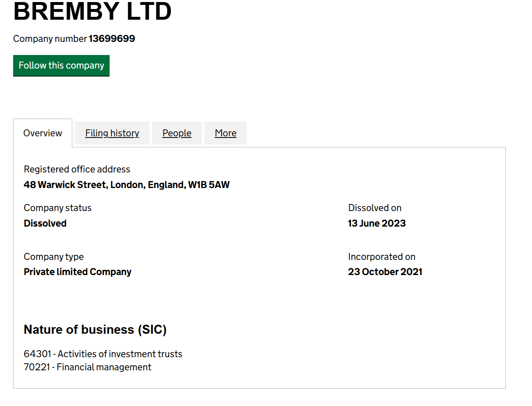Click the BREMBY LTD company heading

coord(92,11)
